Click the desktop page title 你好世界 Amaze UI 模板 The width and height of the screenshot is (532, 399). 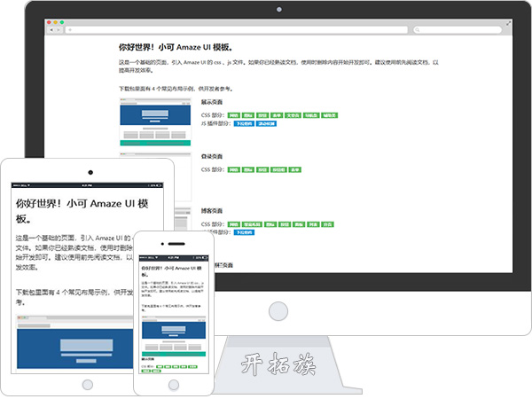tap(176, 47)
